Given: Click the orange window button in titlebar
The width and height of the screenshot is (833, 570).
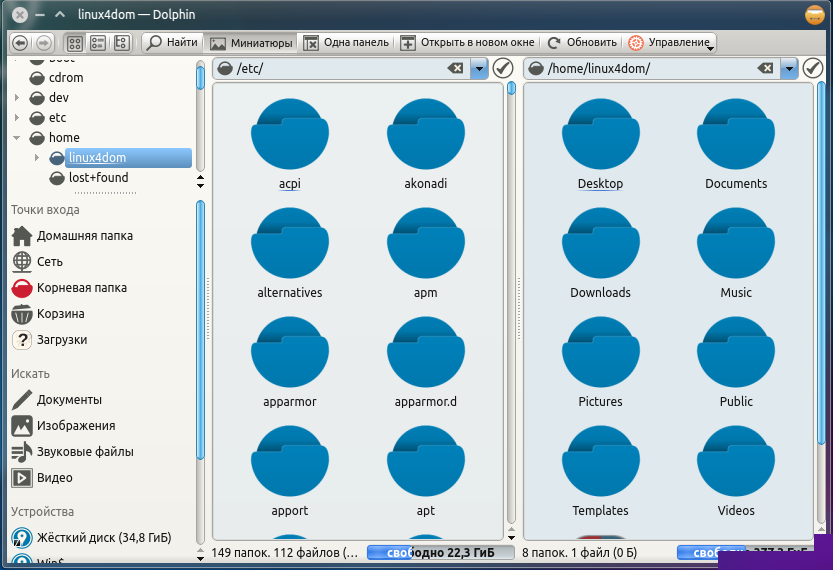Looking at the screenshot, I should click(x=814, y=14).
